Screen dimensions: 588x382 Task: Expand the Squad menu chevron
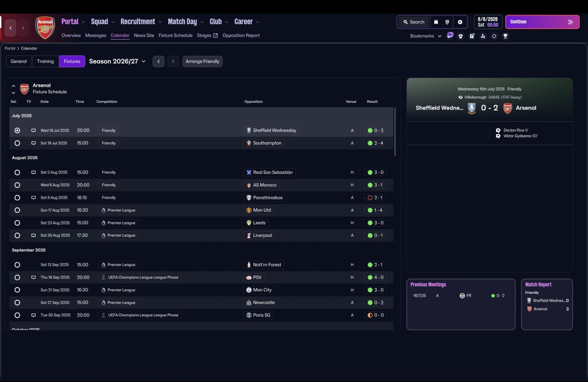tap(112, 22)
